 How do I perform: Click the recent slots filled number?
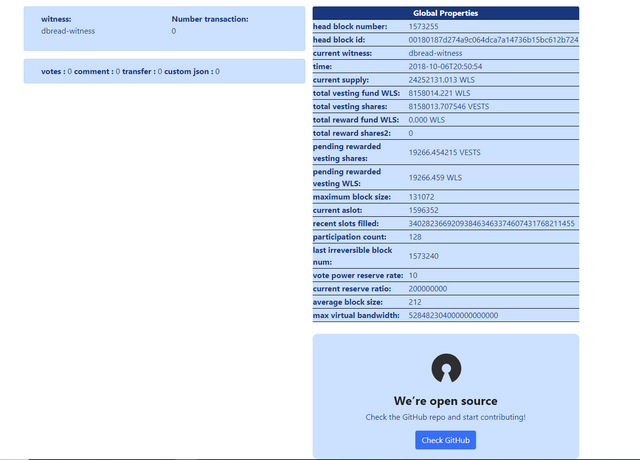[x=491, y=224]
